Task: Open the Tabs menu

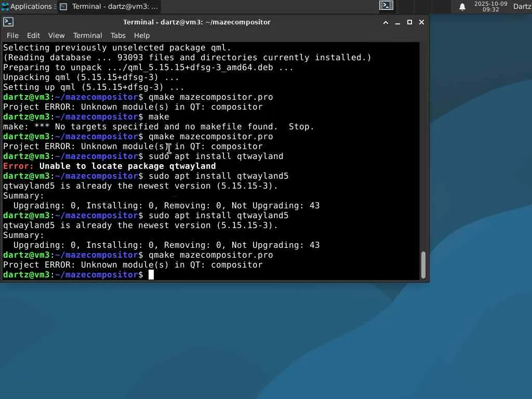Action: [118, 35]
